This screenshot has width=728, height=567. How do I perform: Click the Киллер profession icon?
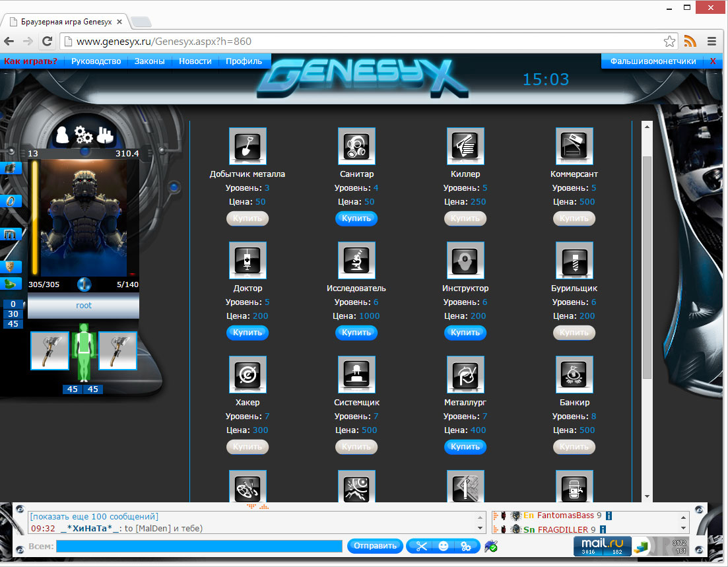(x=465, y=146)
